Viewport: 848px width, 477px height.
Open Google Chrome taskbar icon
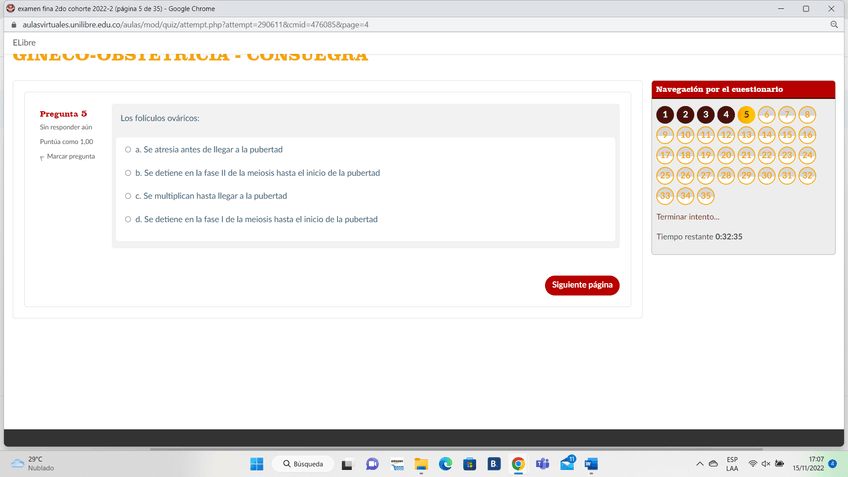pyautogui.click(x=518, y=464)
